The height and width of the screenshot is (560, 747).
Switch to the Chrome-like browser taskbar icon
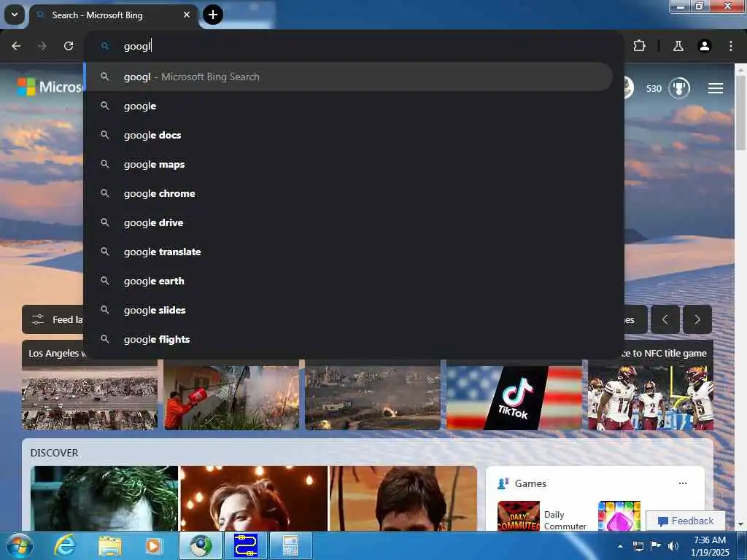[x=200, y=545]
